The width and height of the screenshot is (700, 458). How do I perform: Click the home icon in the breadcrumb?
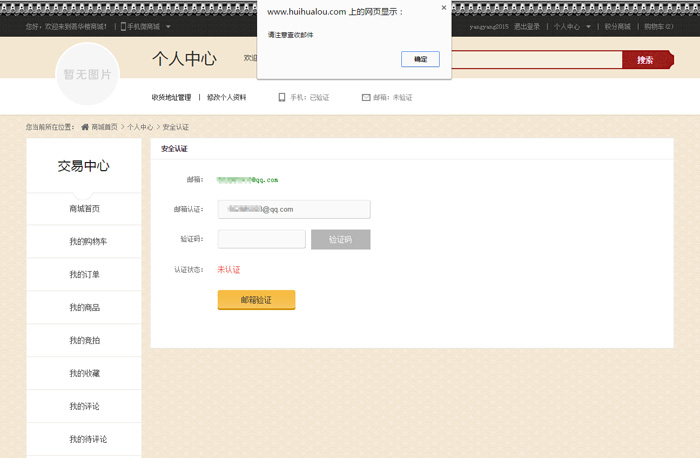pos(85,127)
